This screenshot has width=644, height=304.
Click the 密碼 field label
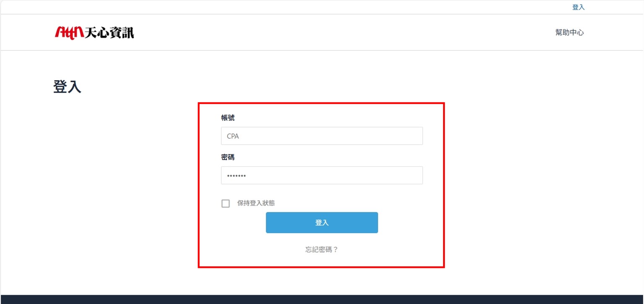pos(228,157)
